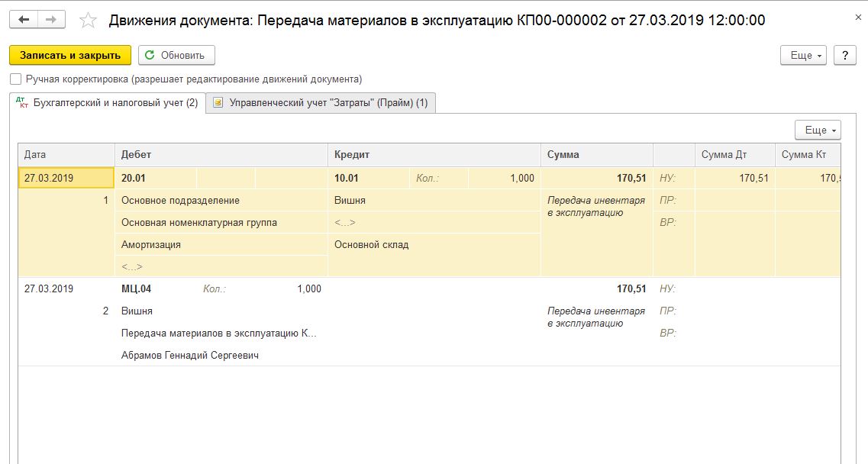This screenshot has height=464, width=868.
Task: Click the forward navigation arrow
Action: (51, 20)
